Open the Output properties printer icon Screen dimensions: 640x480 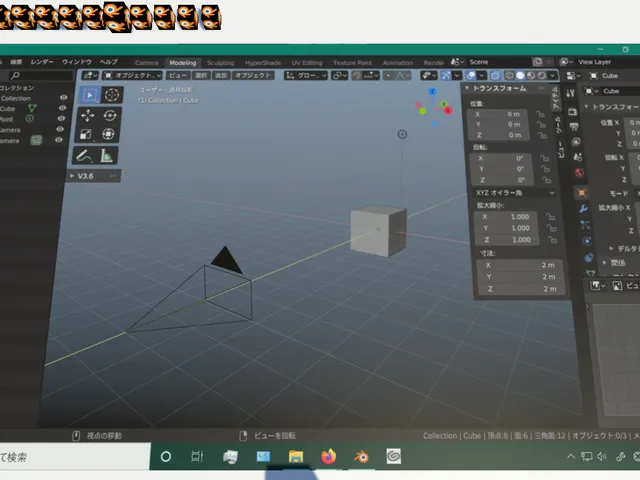(x=574, y=127)
